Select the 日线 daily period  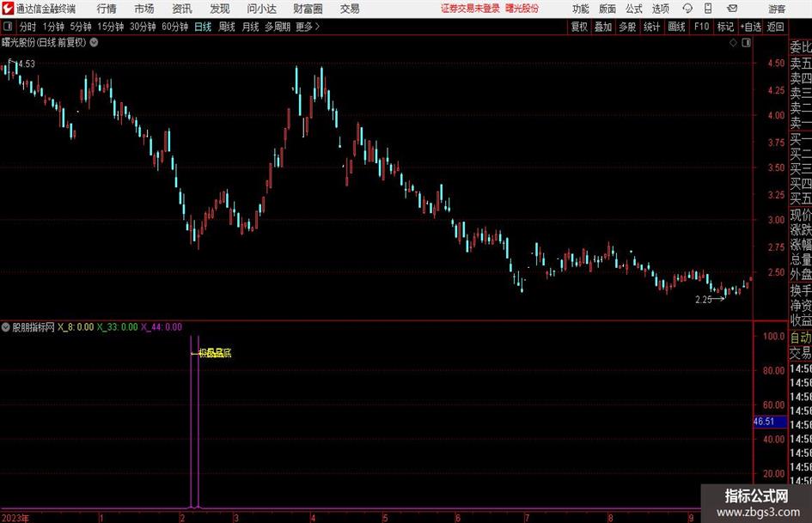[x=203, y=27]
